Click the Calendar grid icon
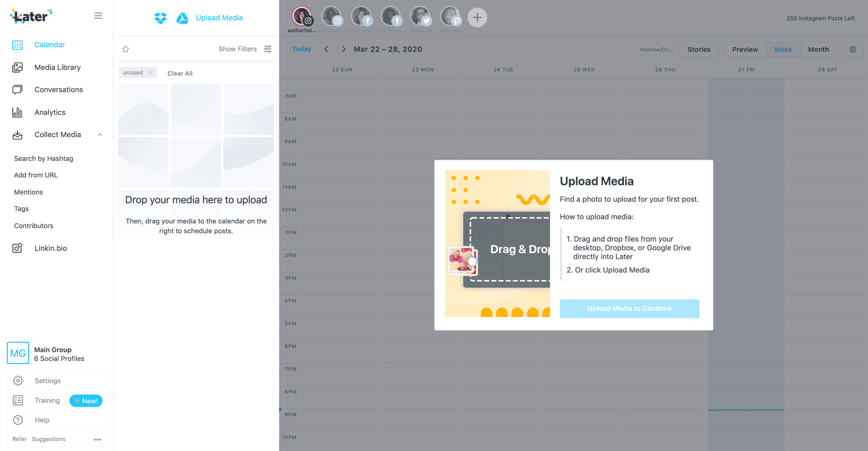This screenshot has width=868, height=451. [x=18, y=45]
